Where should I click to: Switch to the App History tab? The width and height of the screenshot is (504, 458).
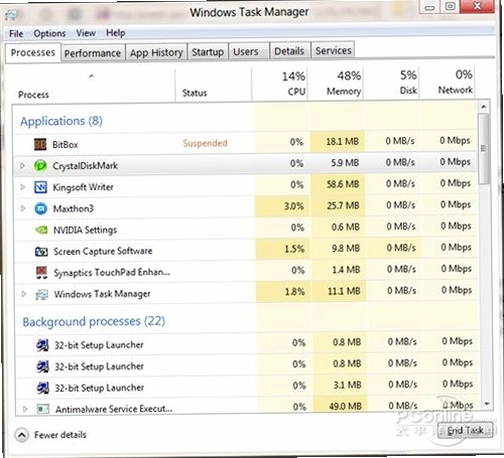156,53
